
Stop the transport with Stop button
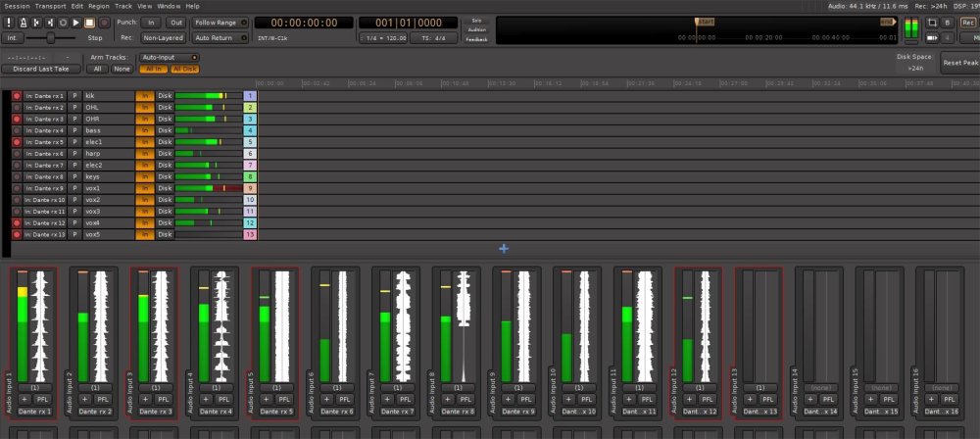click(x=90, y=23)
